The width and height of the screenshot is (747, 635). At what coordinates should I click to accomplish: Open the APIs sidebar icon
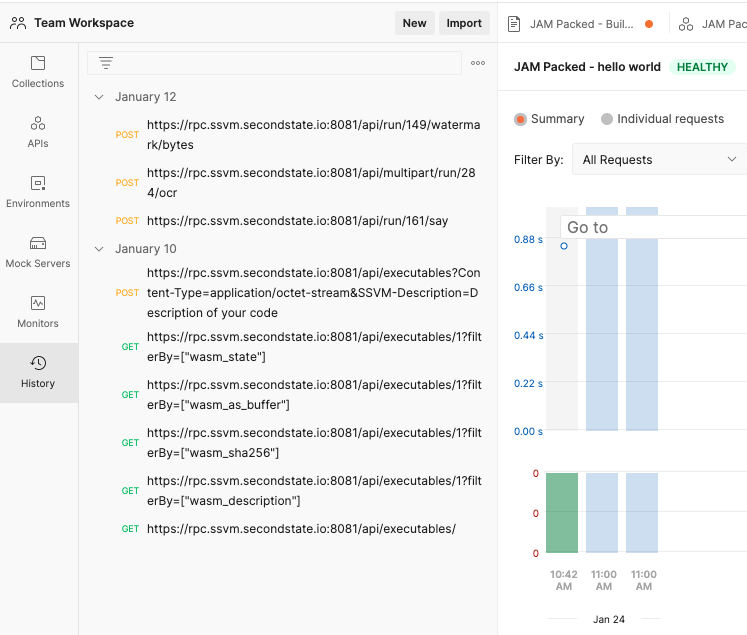(38, 123)
